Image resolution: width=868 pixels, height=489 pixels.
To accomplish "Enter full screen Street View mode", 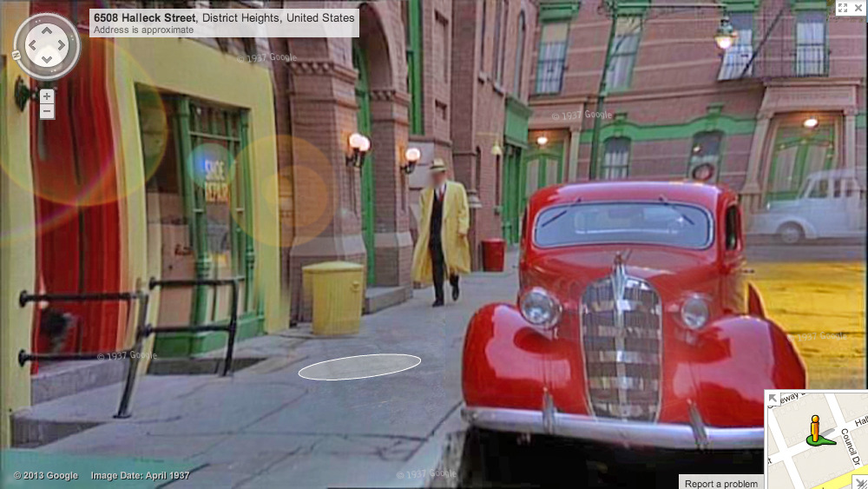I will click(843, 7).
